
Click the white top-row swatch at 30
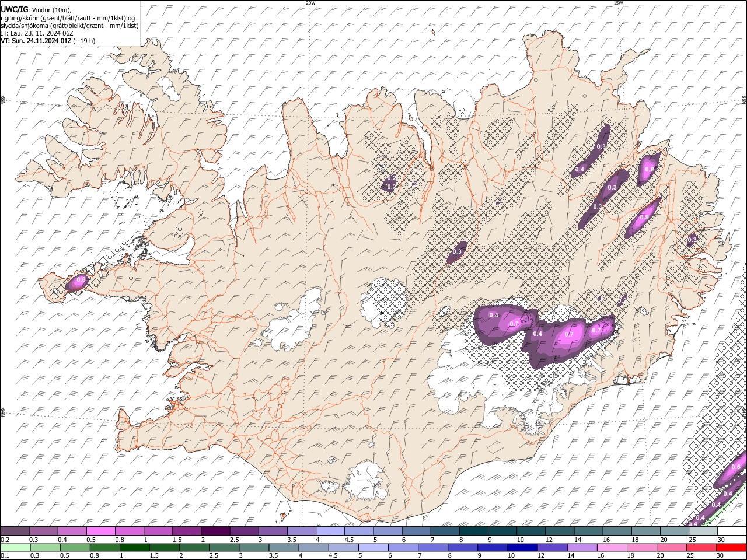[x=732, y=531]
